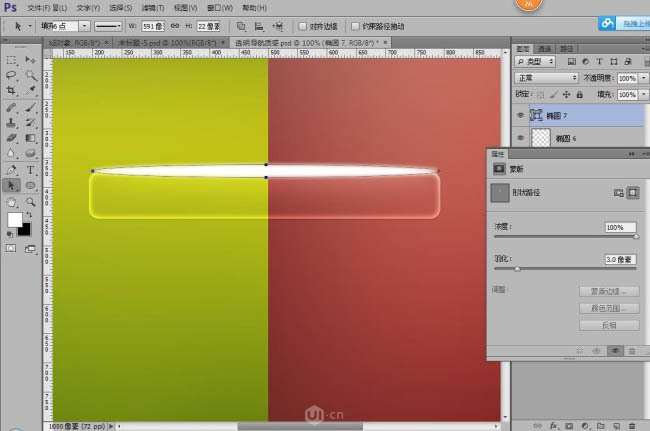
Task: Filter layers by pixel layer icon
Action: [x=572, y=62]
